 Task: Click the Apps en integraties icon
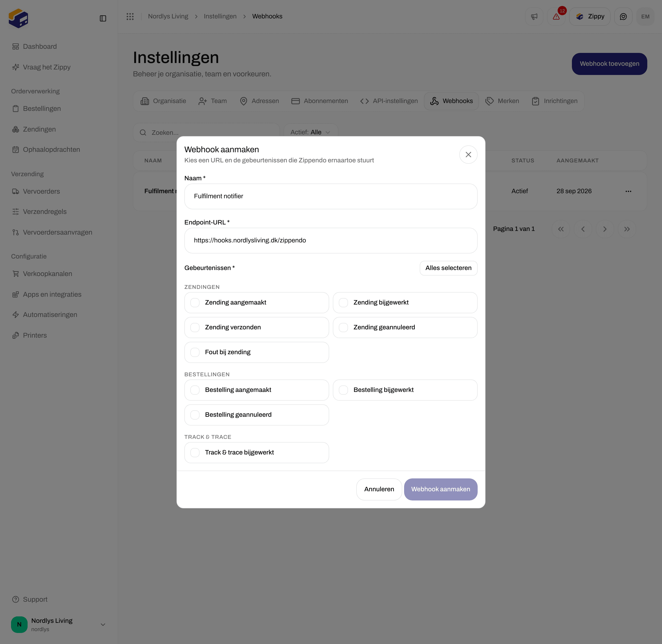pyautogui.click(x=16, y=295)
